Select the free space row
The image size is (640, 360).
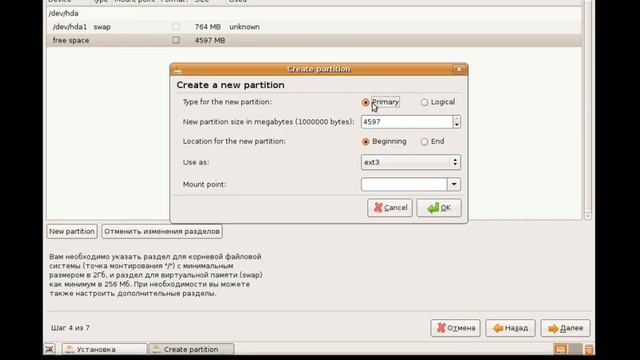(x=314, y=40)
